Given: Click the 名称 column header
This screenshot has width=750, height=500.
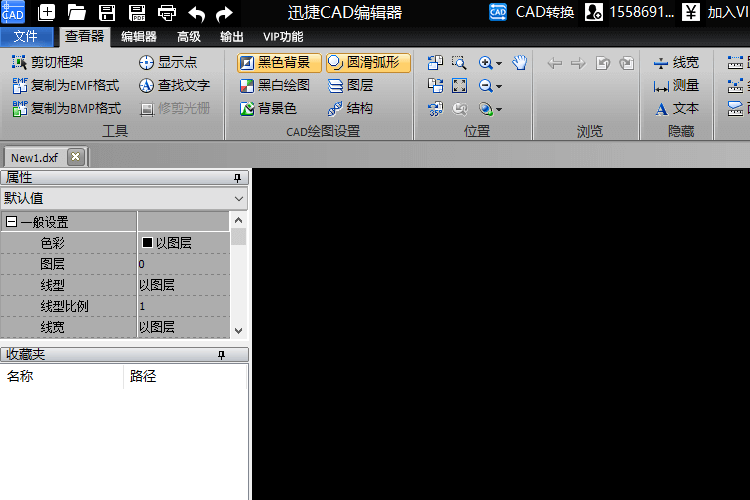Looking at the screenshot, I should 62,376.
